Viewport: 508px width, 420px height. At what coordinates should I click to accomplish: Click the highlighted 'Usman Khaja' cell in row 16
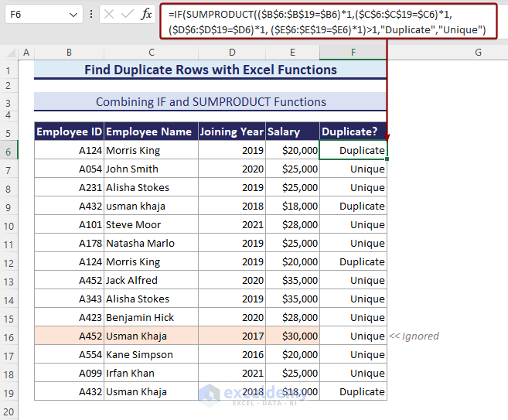[x=151, y=336]
